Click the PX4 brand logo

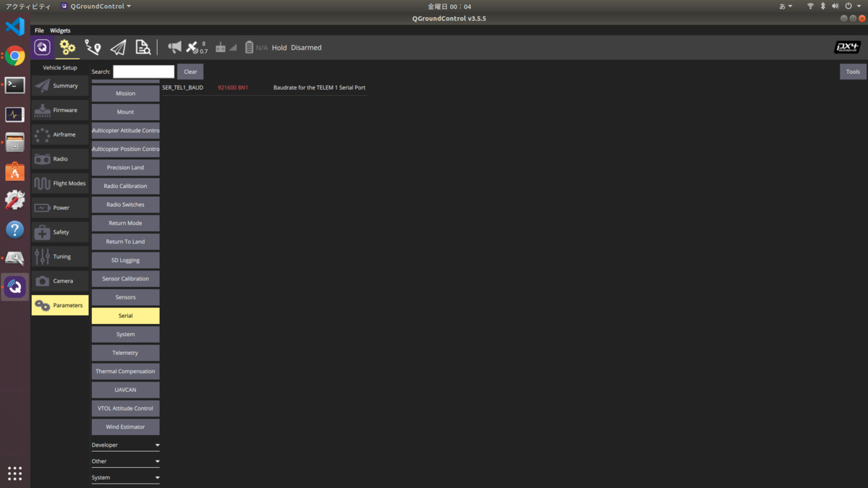click(x=847, y=48)
